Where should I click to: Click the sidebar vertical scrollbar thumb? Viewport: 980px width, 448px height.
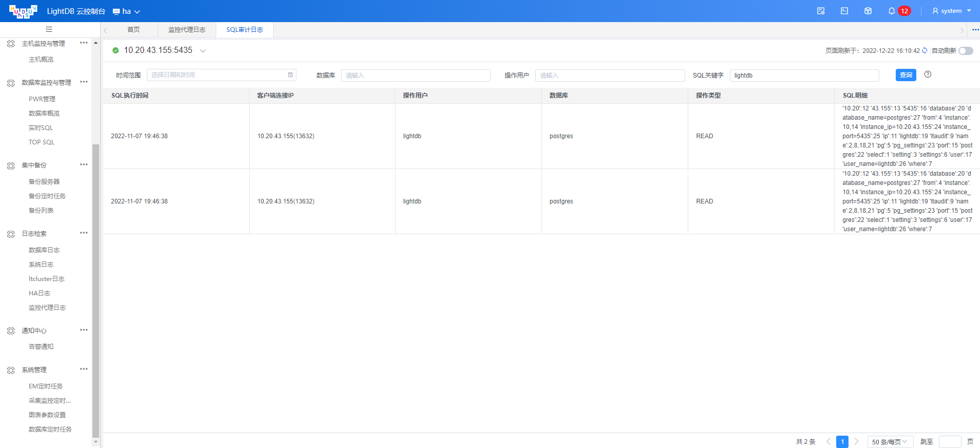point(96,291)
